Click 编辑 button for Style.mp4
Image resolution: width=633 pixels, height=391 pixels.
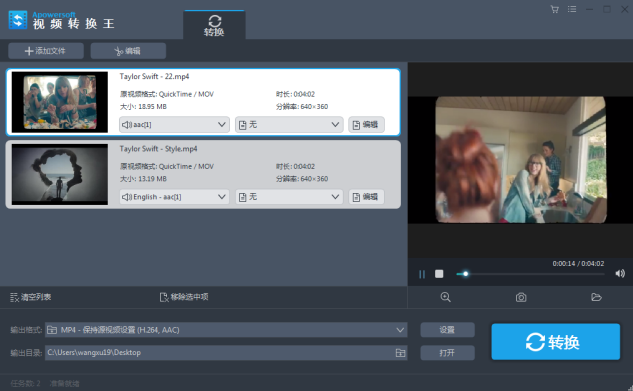(366, 197)
